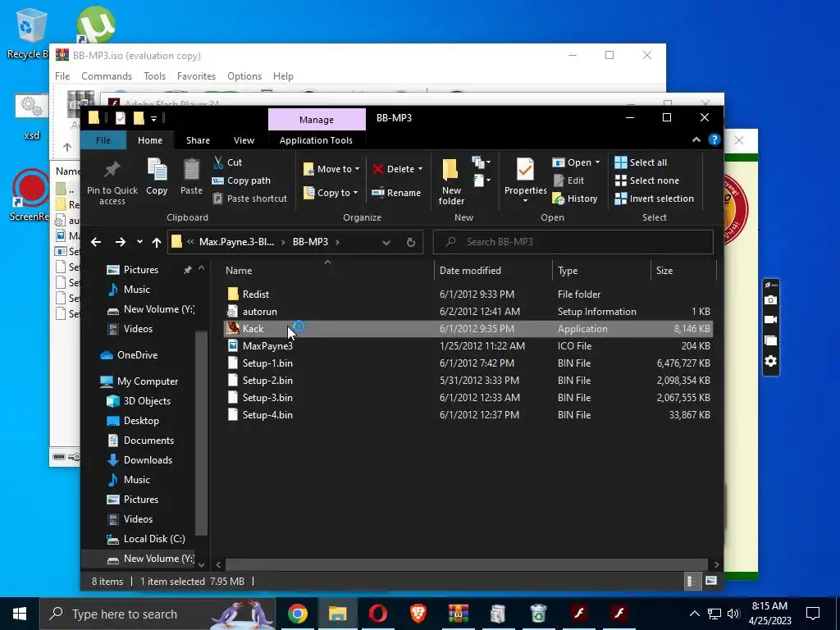This screenshot has width=840, height=630.
Task: Click the Rename ribbon button
Action: click(396, 192)
